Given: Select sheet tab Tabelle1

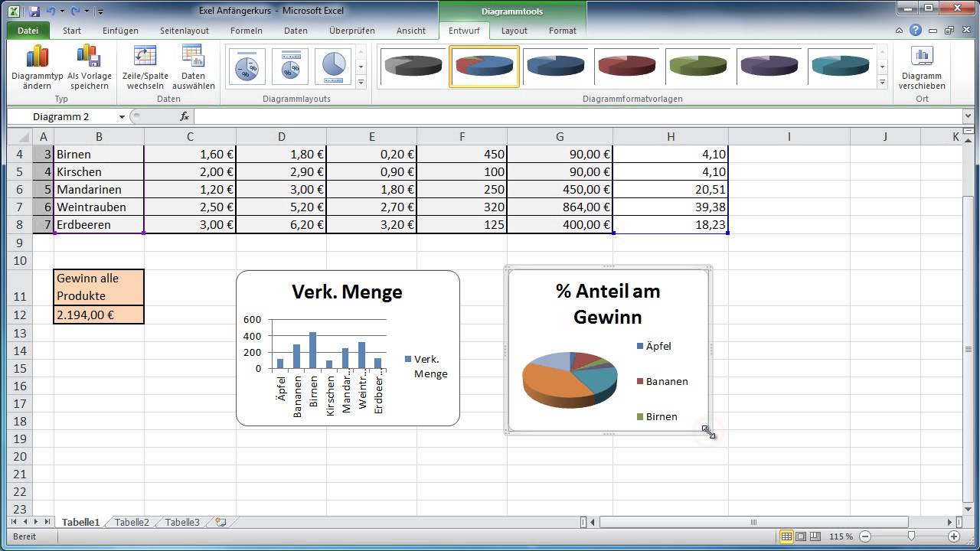Looking at the screenshot, I should (80, 522).
